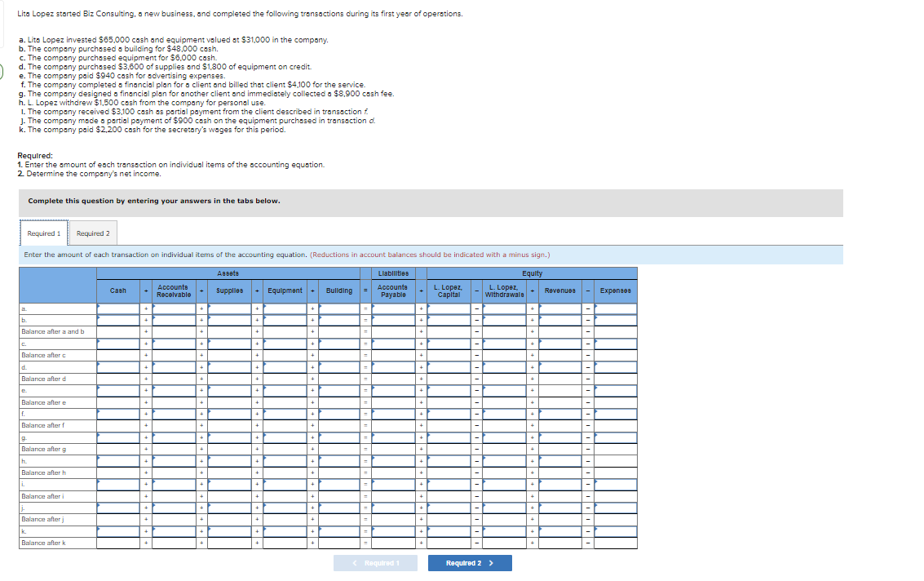This screenshot has width=924, height=581.
Task: Click the row label 'k.' in the table
Action: pos(24,531)
